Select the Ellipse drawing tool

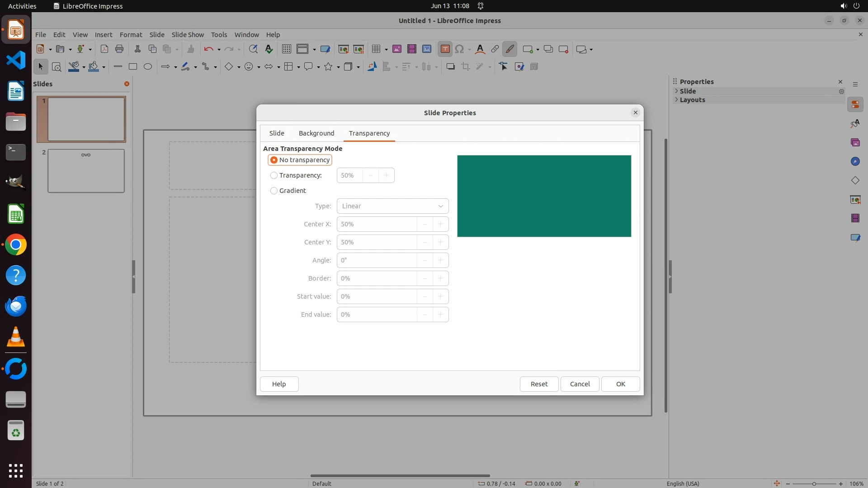(148, 67)
